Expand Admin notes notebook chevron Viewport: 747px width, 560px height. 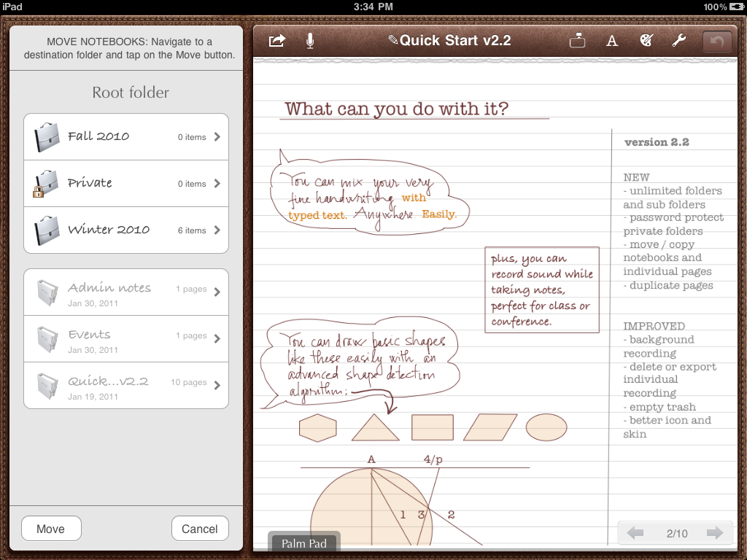click(217, 292)
